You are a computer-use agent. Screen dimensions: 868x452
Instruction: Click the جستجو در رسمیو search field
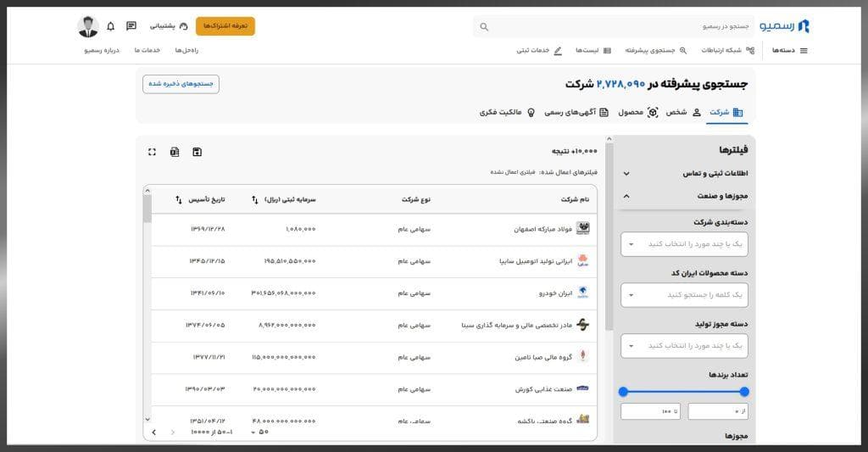click(614, 26)
